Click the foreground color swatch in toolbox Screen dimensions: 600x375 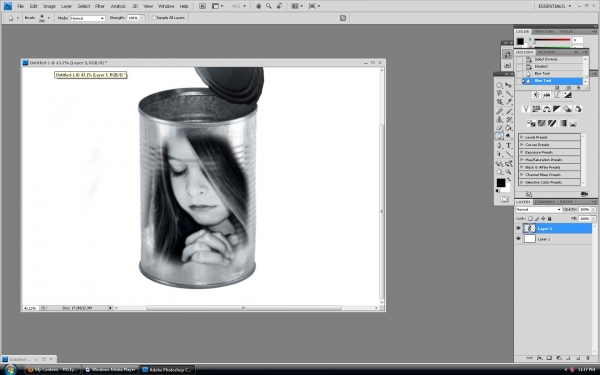(501, 183)
